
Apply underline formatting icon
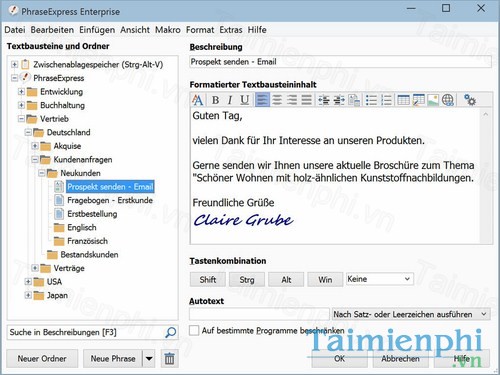[x=244, y=100]
